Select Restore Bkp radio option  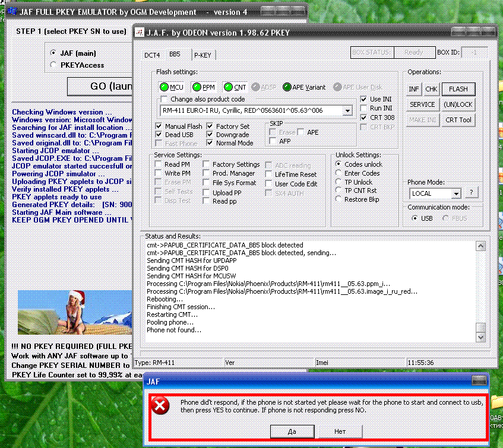[338, 199]
